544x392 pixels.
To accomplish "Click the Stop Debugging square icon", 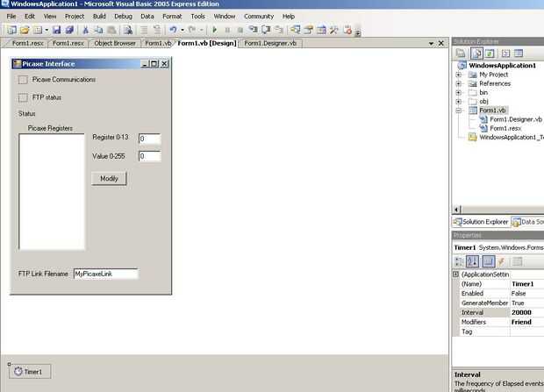I will (x=240, y=30).
